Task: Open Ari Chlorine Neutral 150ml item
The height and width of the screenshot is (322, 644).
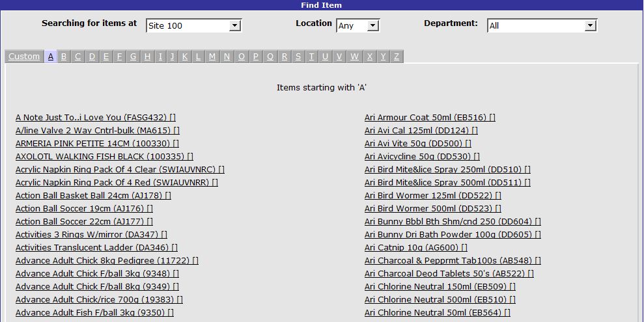Action: click(x=440, y=287)
